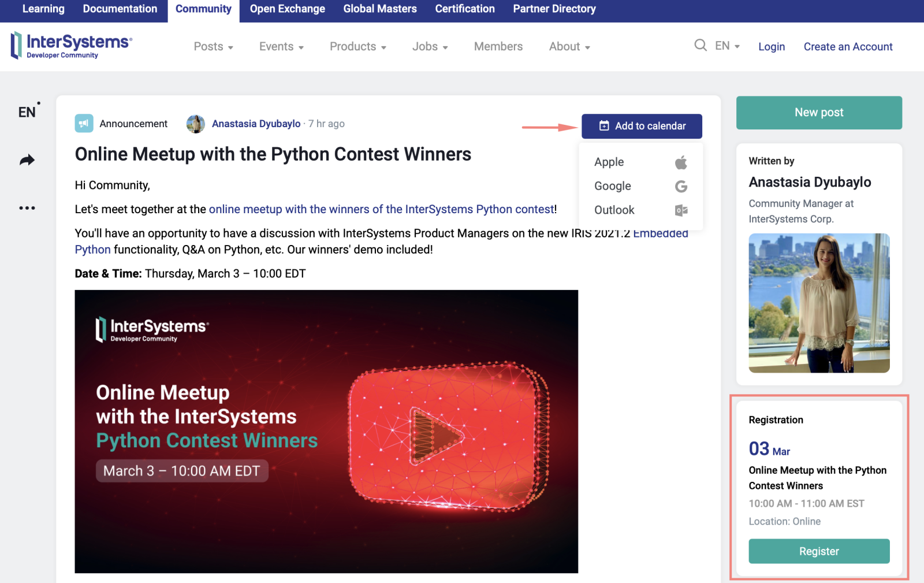
Task: Click the Google calendar icon
Action: click(681, 187)
